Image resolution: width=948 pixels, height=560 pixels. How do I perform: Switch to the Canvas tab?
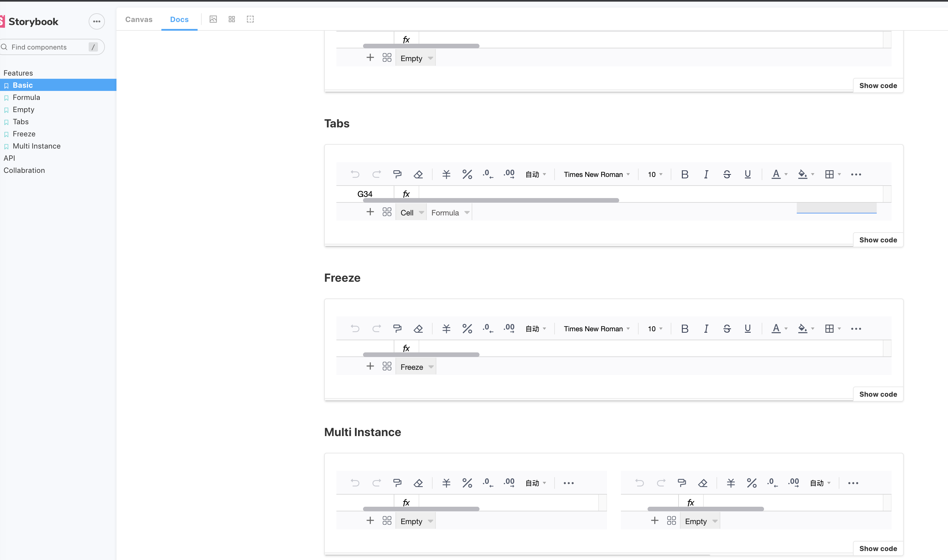coord(138,19)
